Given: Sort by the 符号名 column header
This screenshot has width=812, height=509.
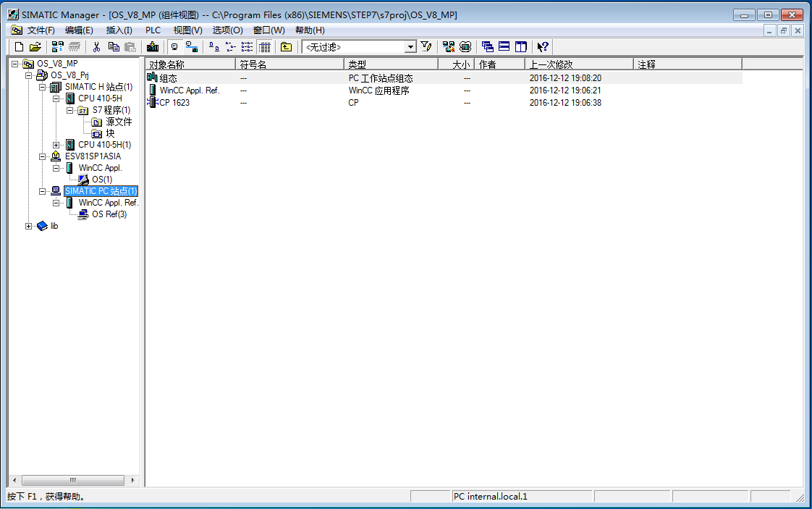Looking at the screenshot, I should 289,64.
